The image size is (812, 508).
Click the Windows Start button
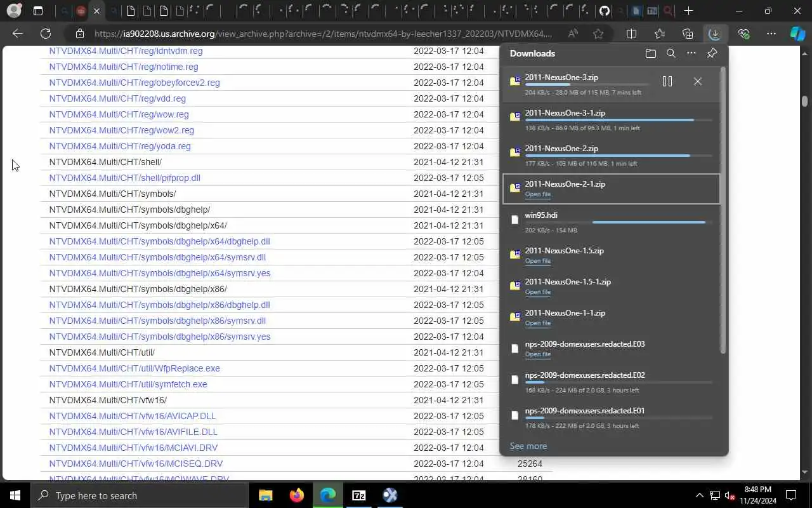coord(15,495)
